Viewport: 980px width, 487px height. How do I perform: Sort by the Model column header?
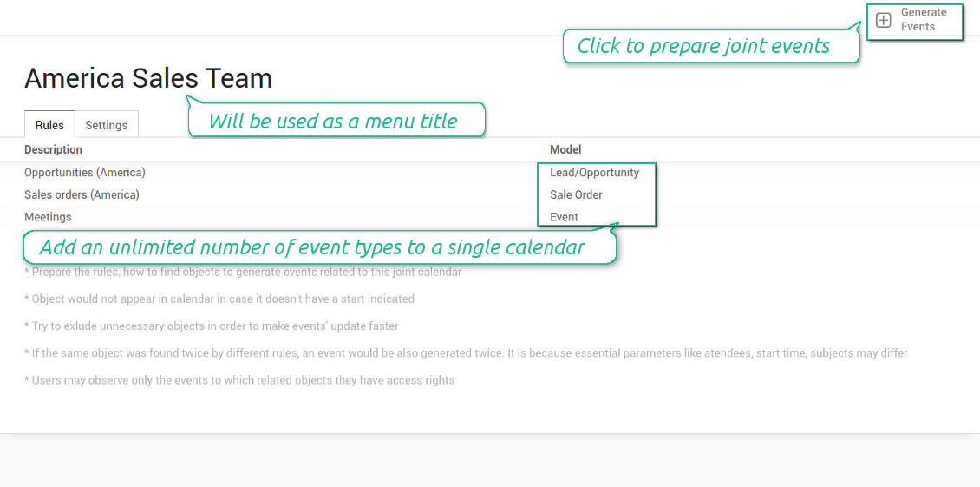(565, 149)
